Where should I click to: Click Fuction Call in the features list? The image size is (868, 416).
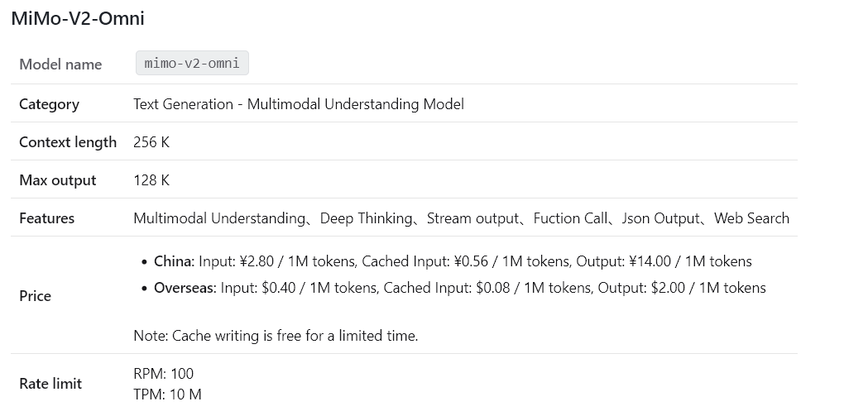coord(570,218)
